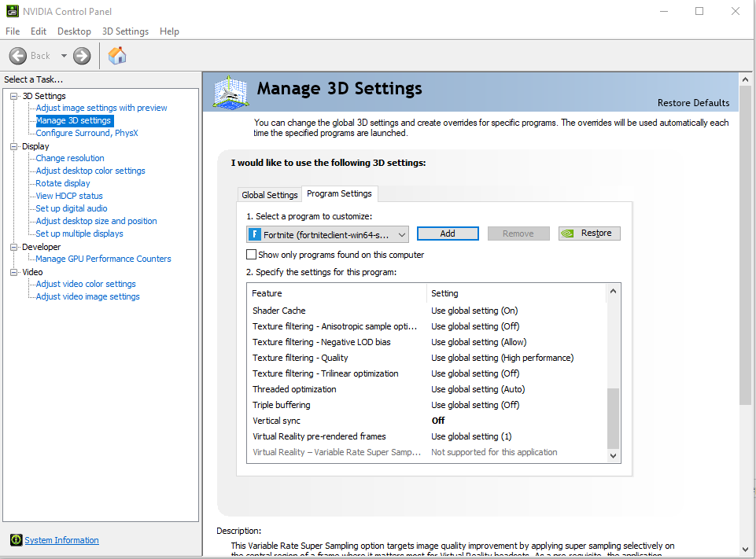Screen dimensions: 756x559
Task: Switch to the Global Settings tab
Action: point(270,195)
